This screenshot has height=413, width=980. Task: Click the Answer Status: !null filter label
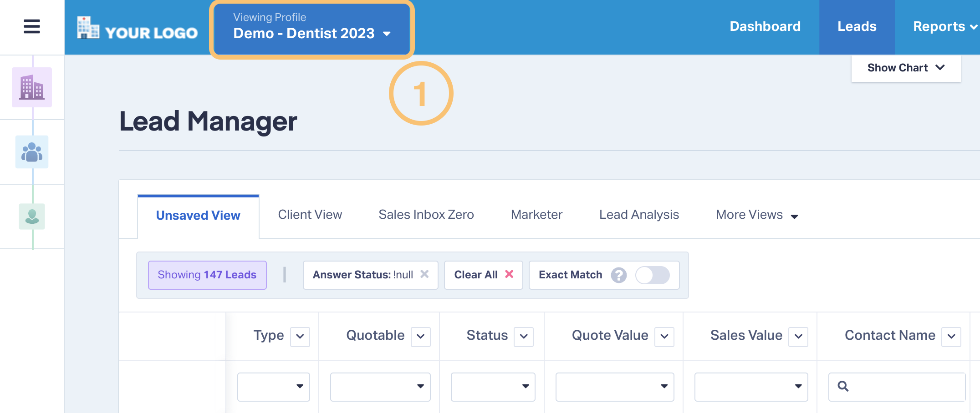pos(363,275)
